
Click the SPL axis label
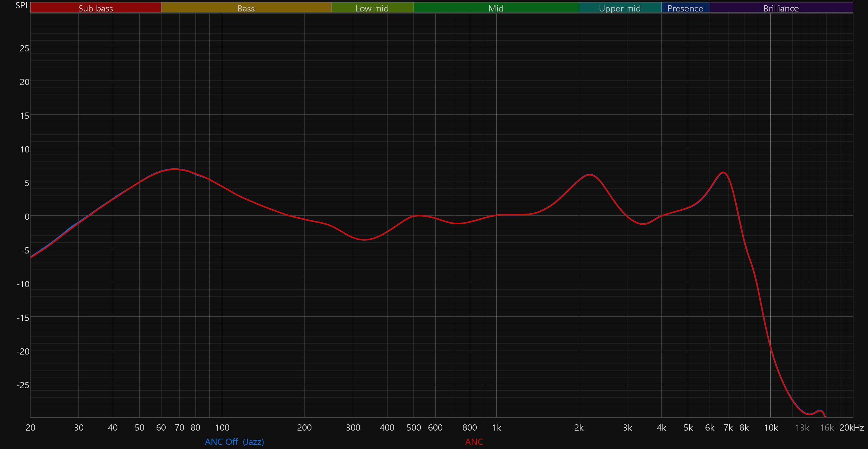tap(22, 6)
